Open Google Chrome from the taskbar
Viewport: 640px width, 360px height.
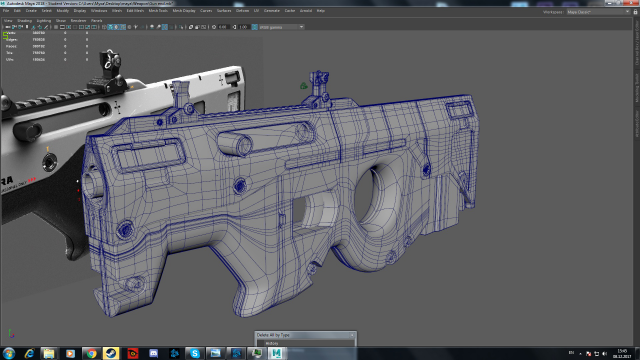tap(91, 353)
